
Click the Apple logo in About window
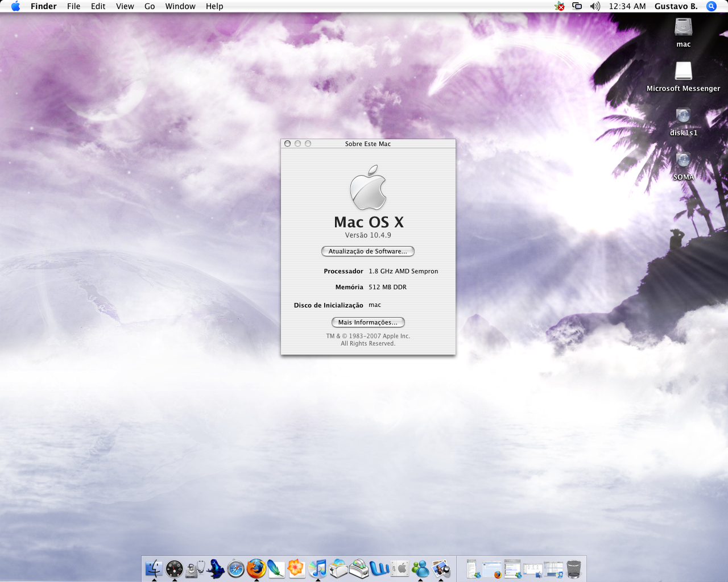click(x=368, y=188)
